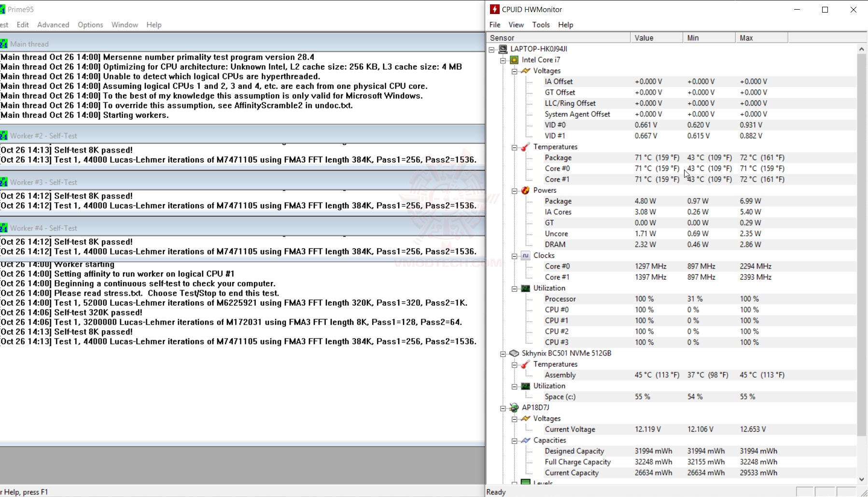Click the Voltages icon under Intel Core i7

point(526,71)
